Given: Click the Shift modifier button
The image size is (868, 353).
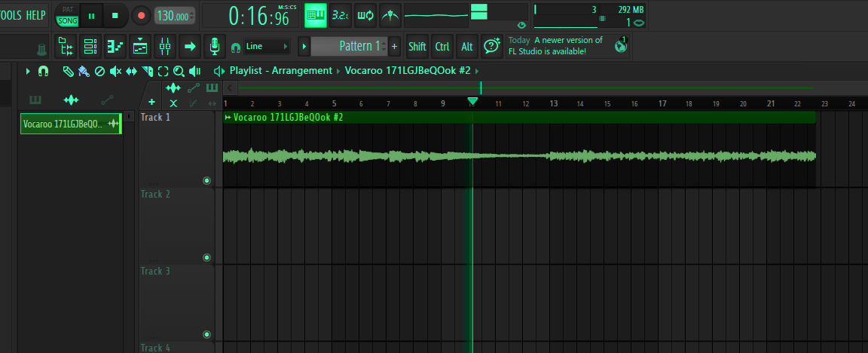Looking at the screenshot, I should tap(417, 46).
